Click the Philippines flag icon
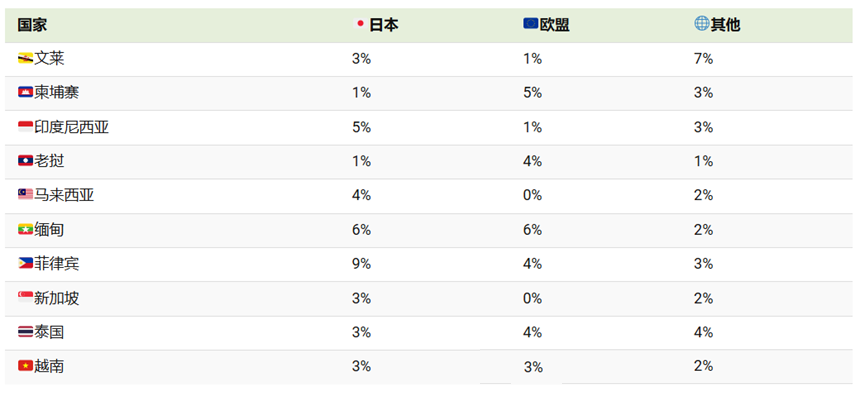Viewport: 865px width, 396px height. click(25, 264)
